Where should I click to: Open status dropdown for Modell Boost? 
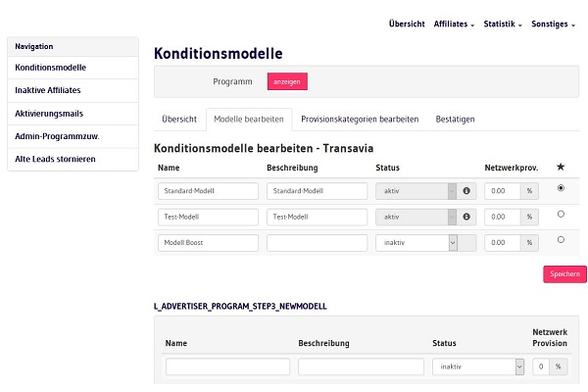click(x=417, y=242)
